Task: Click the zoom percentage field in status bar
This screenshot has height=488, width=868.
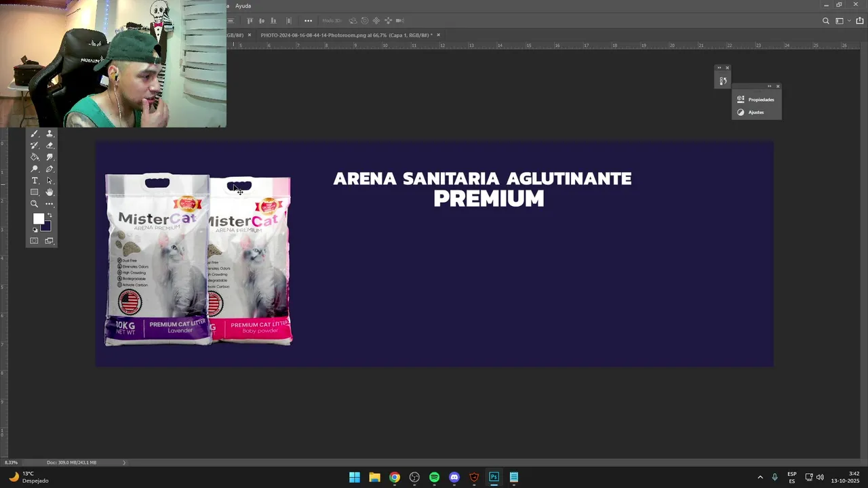Action: click(x=12, y=462)
